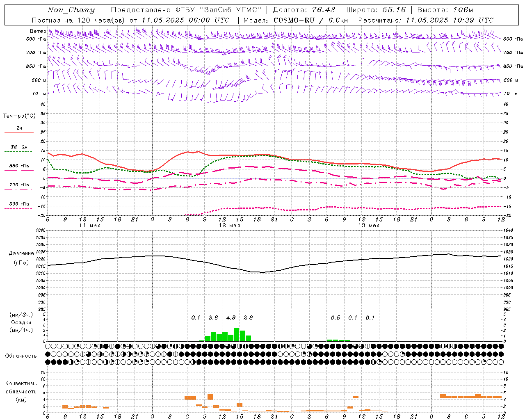Click the grid resolution 6.6км
Screen dimensions: 525x420
click(x=338, y=20)
